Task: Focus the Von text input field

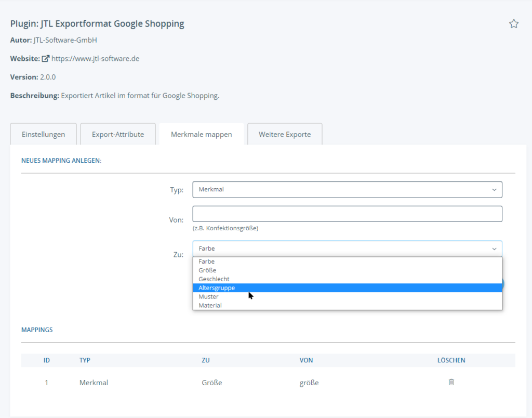Action: pos(347,214)
